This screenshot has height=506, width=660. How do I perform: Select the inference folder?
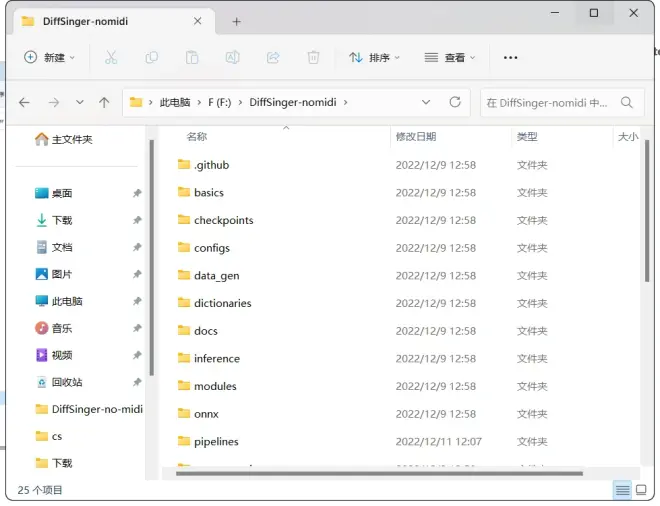[x=209, y=358]
